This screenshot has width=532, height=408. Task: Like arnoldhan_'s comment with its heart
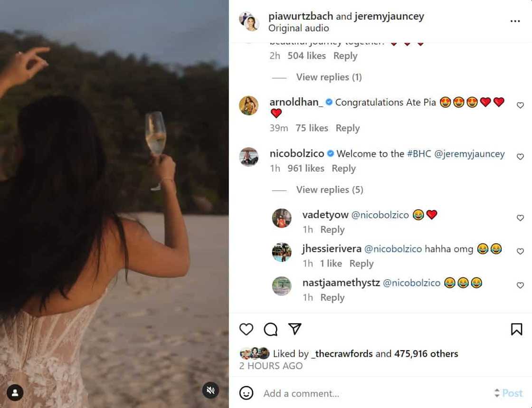tap(520, 105)
